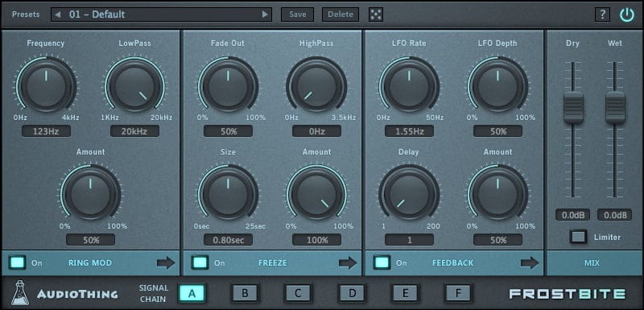This screenshot has height=310, width=644.
Task: Click the 20kHz LowPass value field
Action: 134,131
